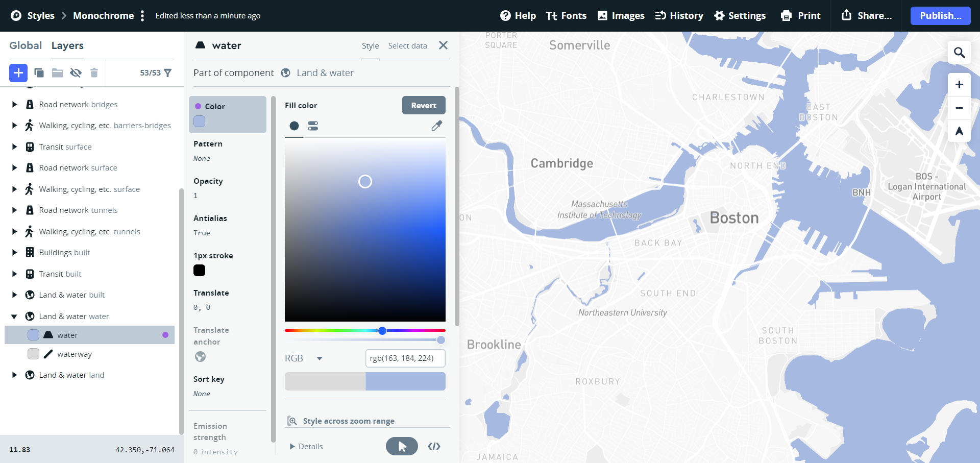The height and width of the screenshot is (463, 980).
Task: Reset map bearing with compass arrow
Action: pyautogui.click(x=959, y=131)
